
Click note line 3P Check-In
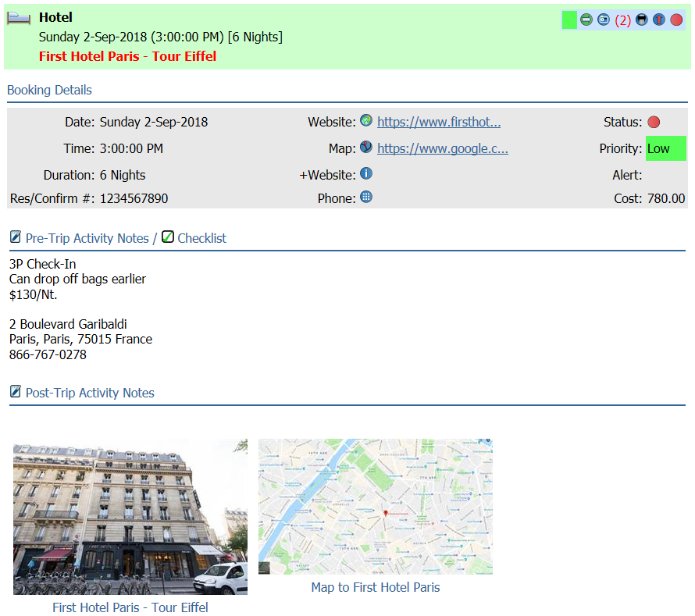coord(42,264)
